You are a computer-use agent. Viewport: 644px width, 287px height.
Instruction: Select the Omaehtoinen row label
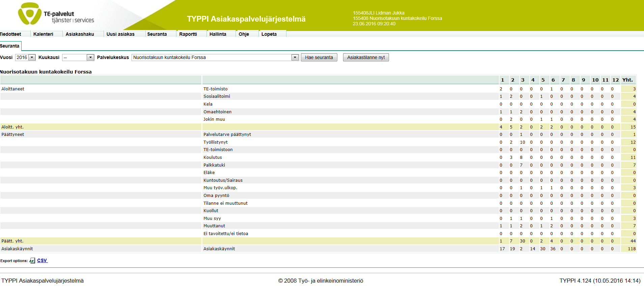[x=217, y=112]
